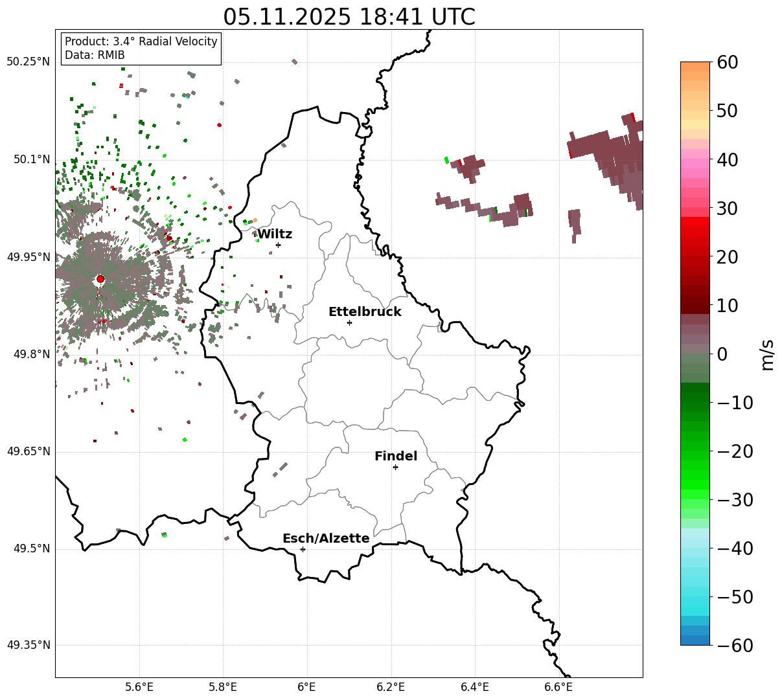Viewport: 782px width, 700px height.
Task: Click the 6.2°E longitude label
Action: coord(391,687)
